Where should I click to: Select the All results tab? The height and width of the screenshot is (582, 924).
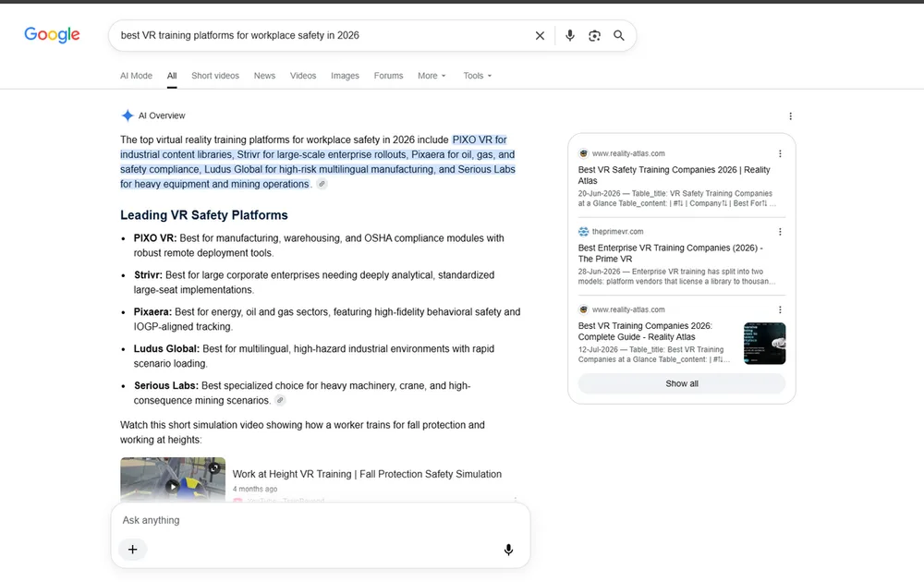tap(172, 76)
